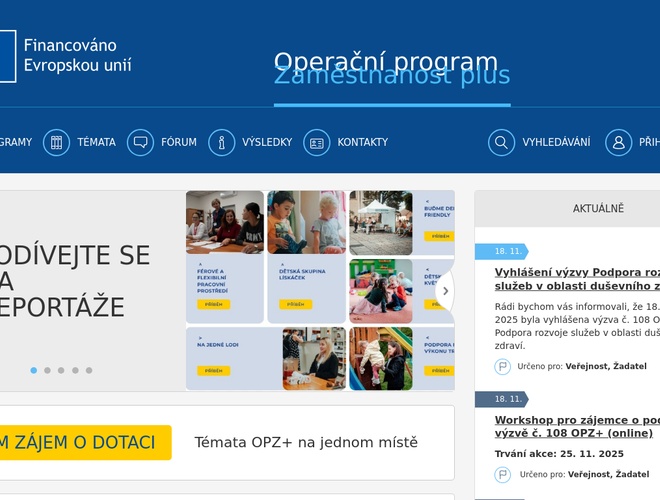Viewport: 660px width, 500px height.
Task: Click the Operační program Zaměstnanost plus logo
Action: tap(391, 68)
